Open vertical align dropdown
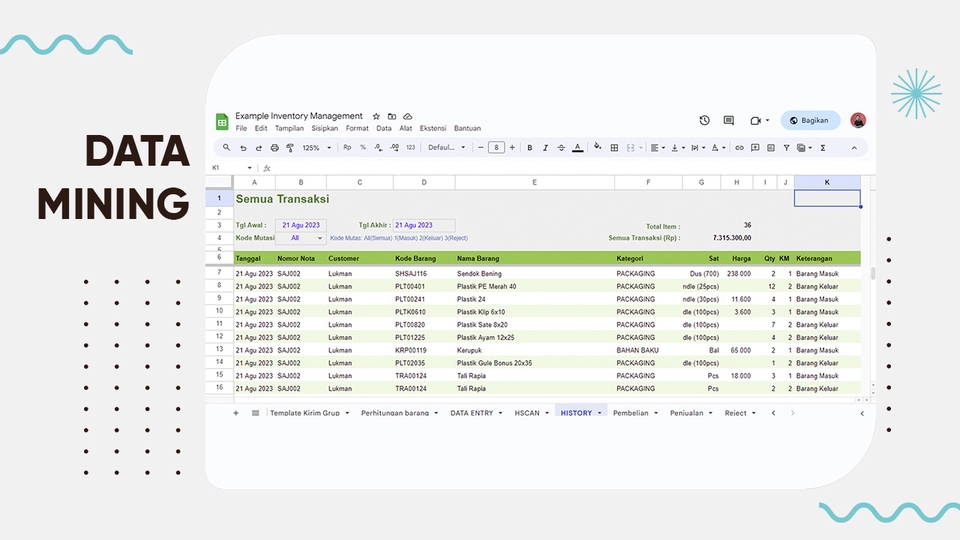This screenshot has height=540, width=960. (x=678, y=148)
